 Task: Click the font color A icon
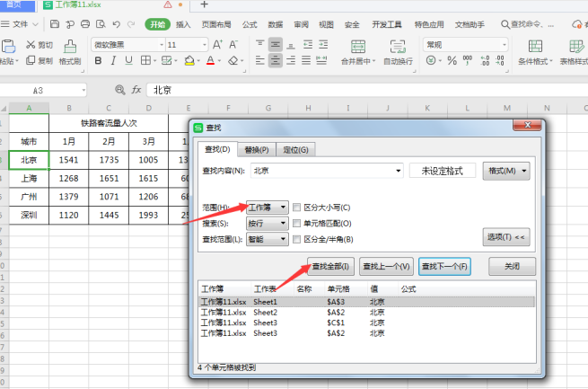pyautogui.click(x=210, y=60)
